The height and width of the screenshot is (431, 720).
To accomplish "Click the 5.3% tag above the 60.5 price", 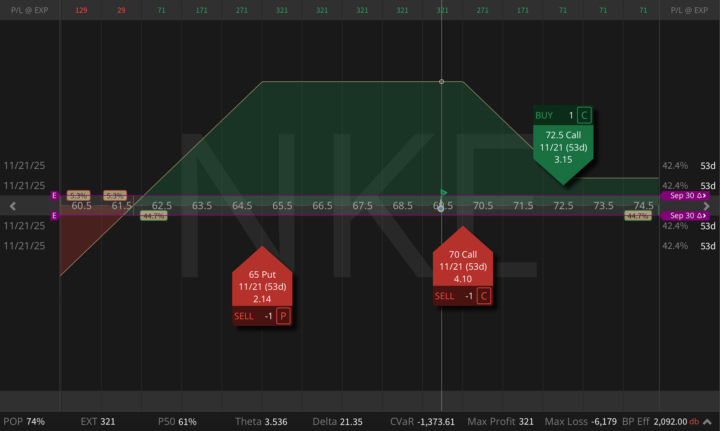I will pos(79,196).
